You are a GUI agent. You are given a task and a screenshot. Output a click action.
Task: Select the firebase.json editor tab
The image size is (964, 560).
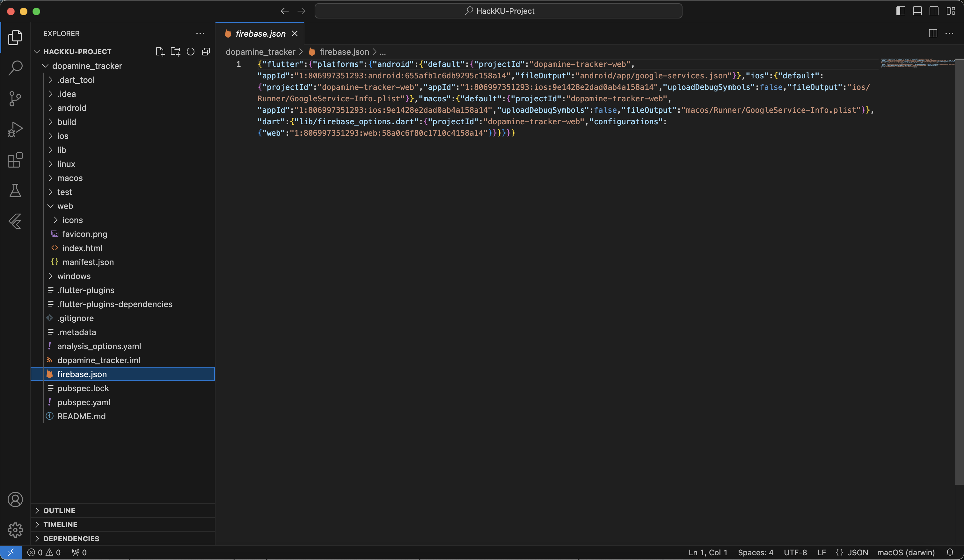[x=260, y=34]
